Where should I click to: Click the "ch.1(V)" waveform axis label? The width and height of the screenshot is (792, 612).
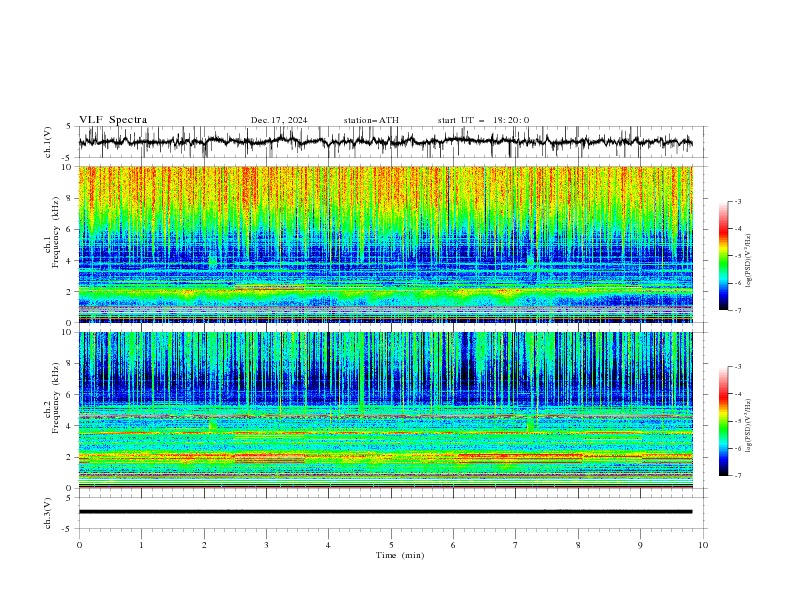click(x=48, y=142)
